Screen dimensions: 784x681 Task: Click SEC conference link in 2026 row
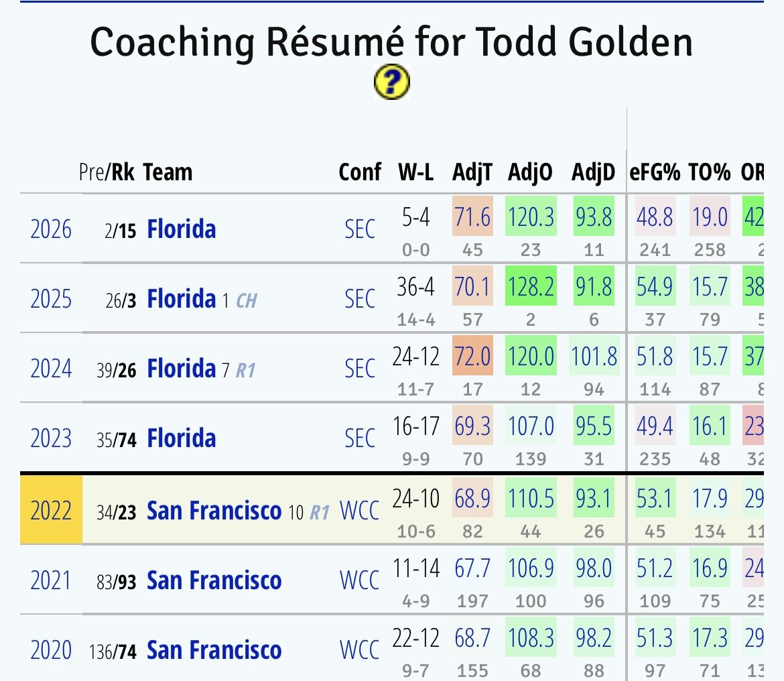click(x=360, y=229)
